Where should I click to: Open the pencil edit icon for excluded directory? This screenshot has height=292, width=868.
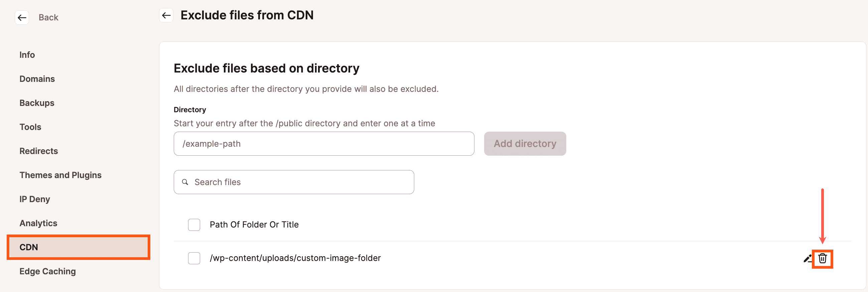[808, 258]
